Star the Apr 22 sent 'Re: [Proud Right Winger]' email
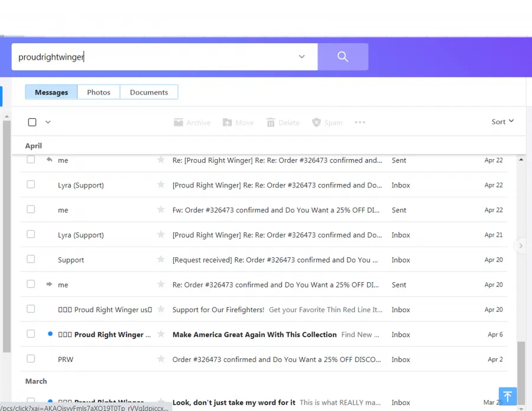This screenshot has height=411, width=532. 161,160
